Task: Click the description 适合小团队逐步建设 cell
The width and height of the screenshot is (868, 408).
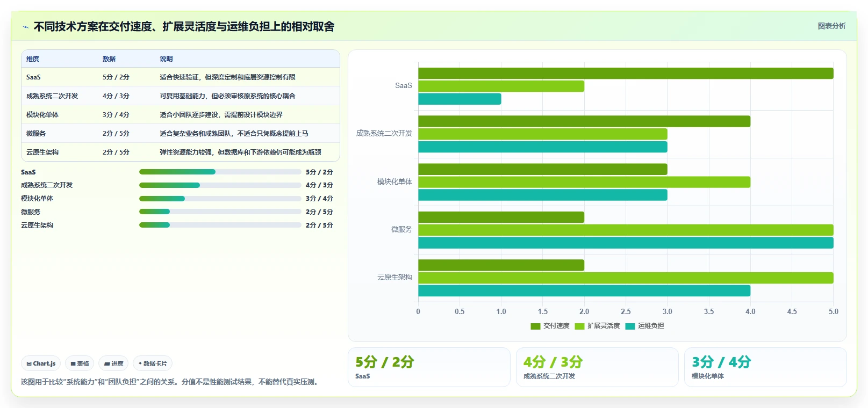Action: (221, 115)
